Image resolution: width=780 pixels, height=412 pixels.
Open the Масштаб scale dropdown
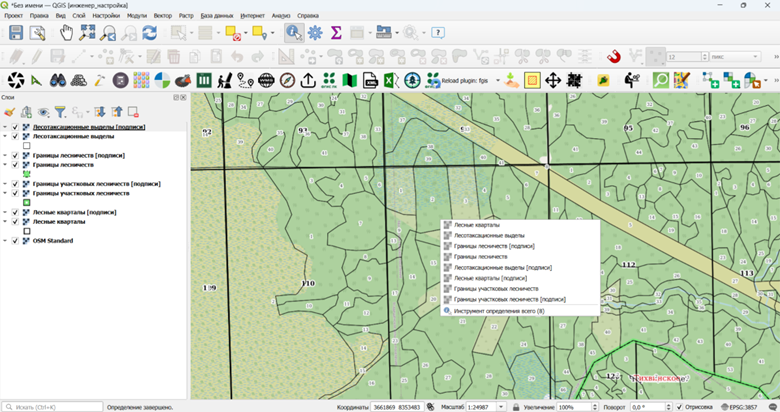tap(501, 407)
